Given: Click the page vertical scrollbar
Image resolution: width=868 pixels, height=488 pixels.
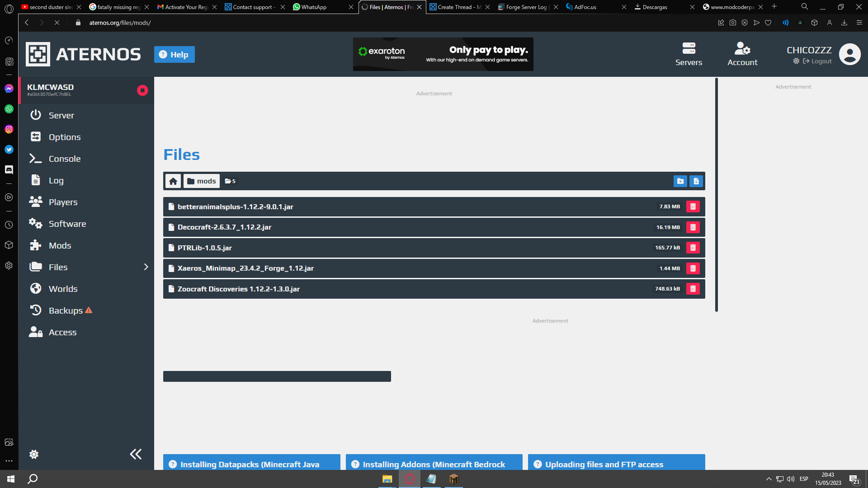Looking at the screenshot, I should 717,195.
